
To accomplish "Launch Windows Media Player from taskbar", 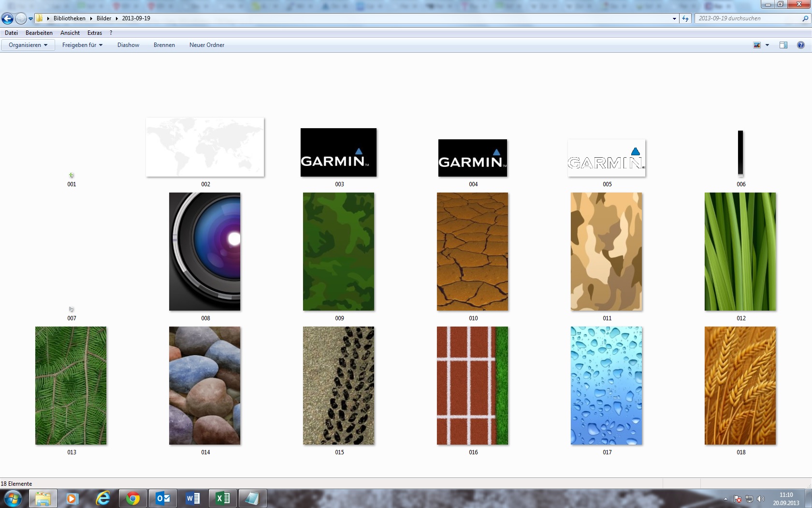I will pyautogui.click(x=72, y=498).
